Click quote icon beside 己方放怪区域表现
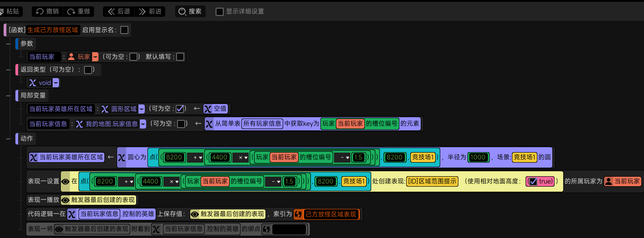This screenshot has width=644, height=238. 299,214
